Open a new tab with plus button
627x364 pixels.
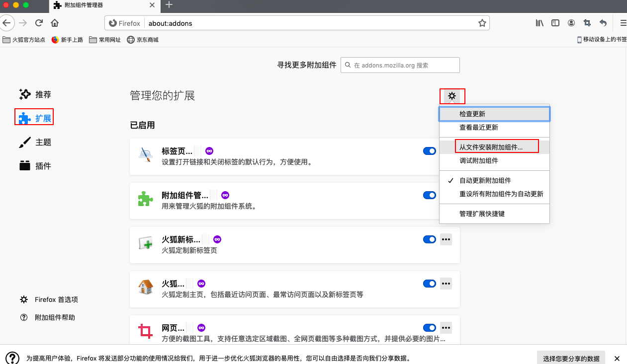pyautogui.click(x=169, y=5)
